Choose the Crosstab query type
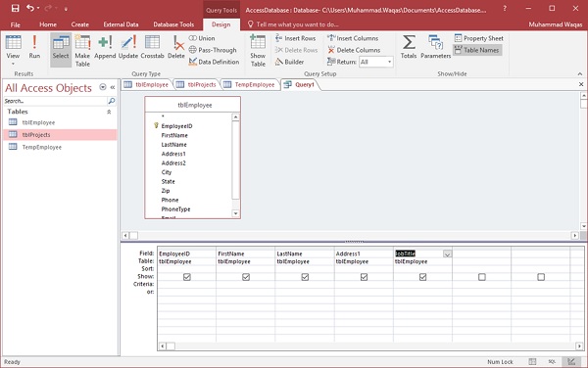588x368 pixels. (x=152, y=47)
